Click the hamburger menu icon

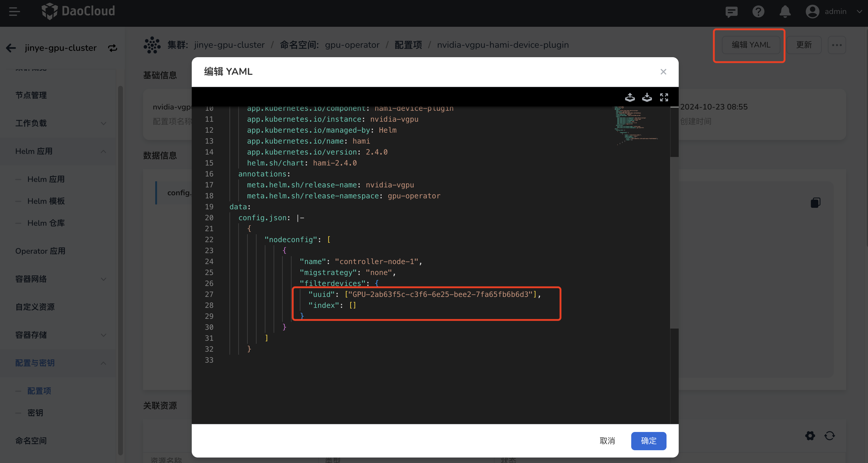14,12
